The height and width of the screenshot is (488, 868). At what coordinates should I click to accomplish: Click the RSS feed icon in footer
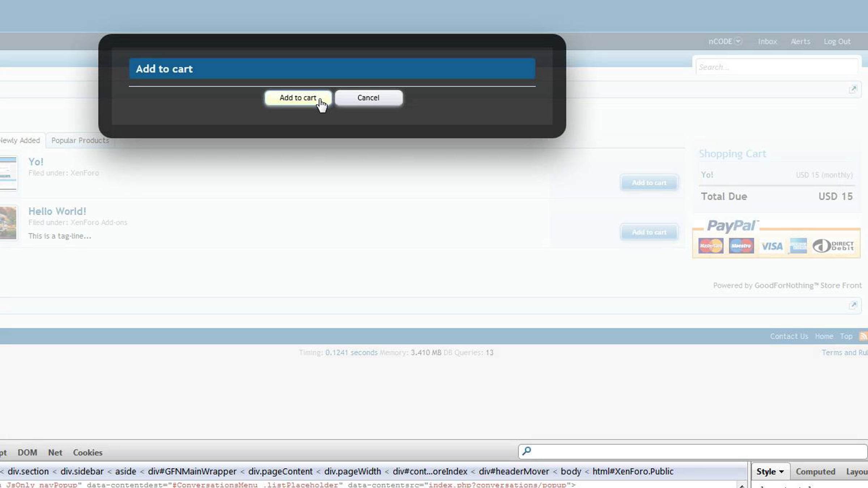pos(863,336)
